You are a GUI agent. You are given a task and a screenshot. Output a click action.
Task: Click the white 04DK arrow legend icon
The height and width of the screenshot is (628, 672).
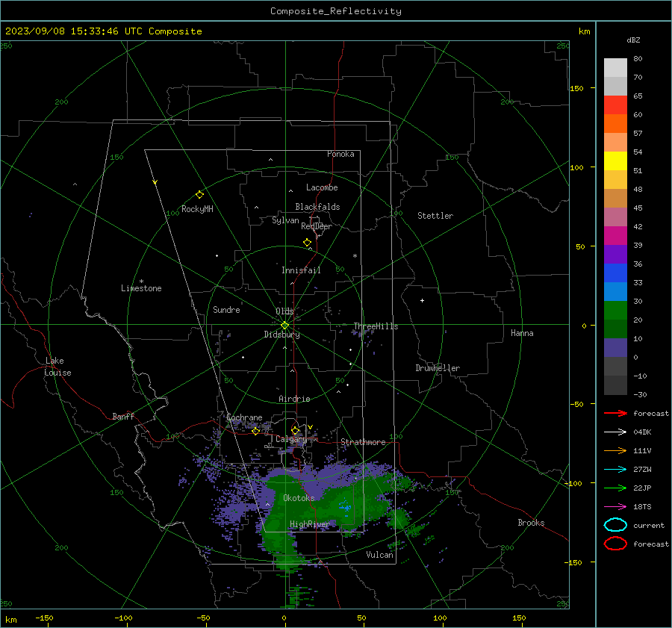pos(615,432)
